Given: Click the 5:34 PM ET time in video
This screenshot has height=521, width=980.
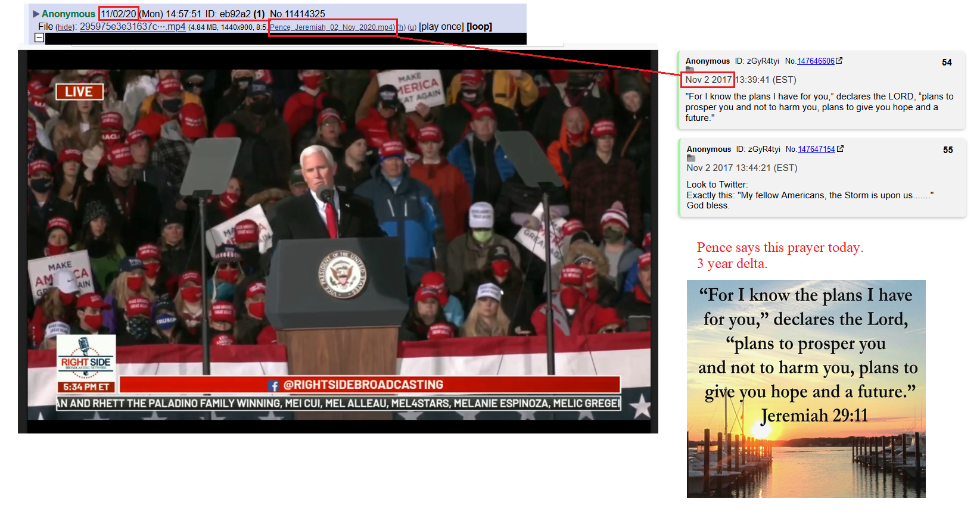Looking at the screenshot, I should pyautogui.click(x=86, y=387).
